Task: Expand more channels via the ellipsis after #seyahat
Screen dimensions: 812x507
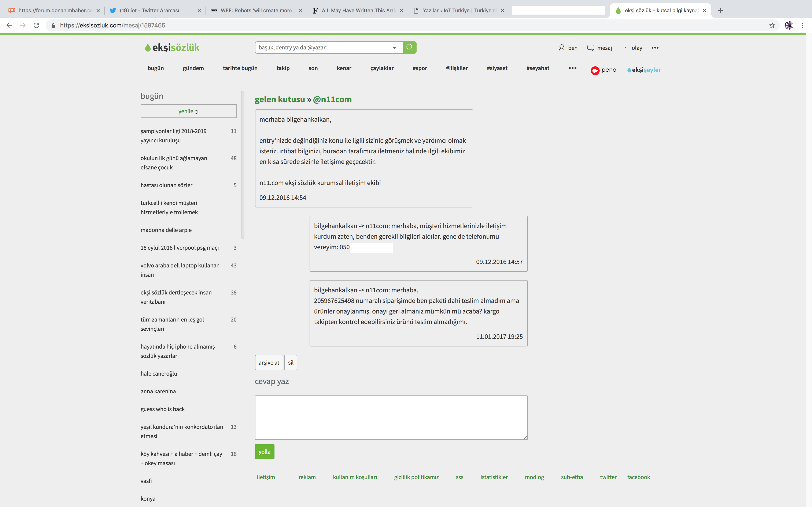Action: point(572,68)
